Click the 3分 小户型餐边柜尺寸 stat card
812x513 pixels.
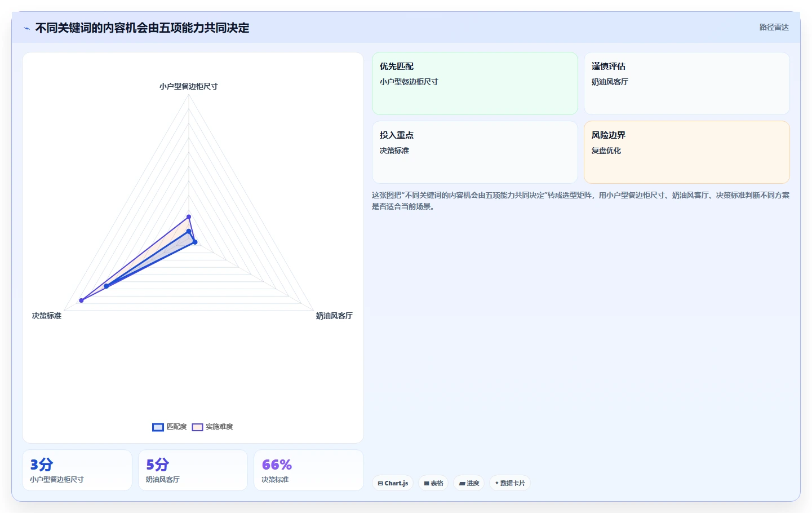tap(77, 470)
